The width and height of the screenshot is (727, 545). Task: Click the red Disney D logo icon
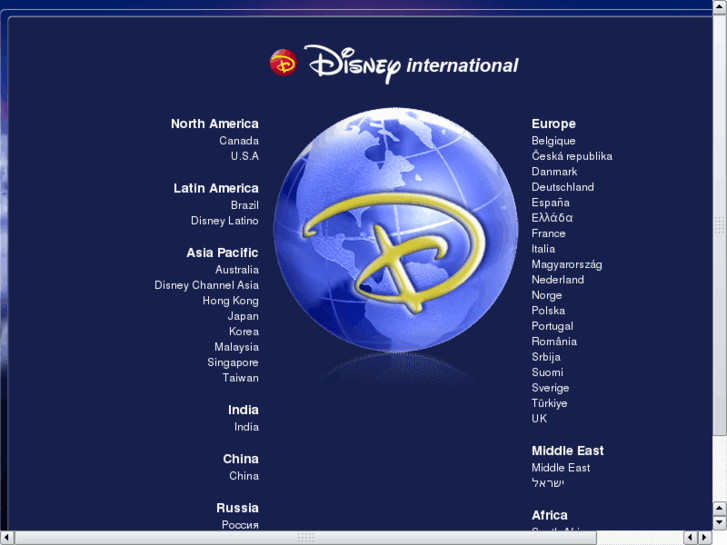tap(283, 63)
